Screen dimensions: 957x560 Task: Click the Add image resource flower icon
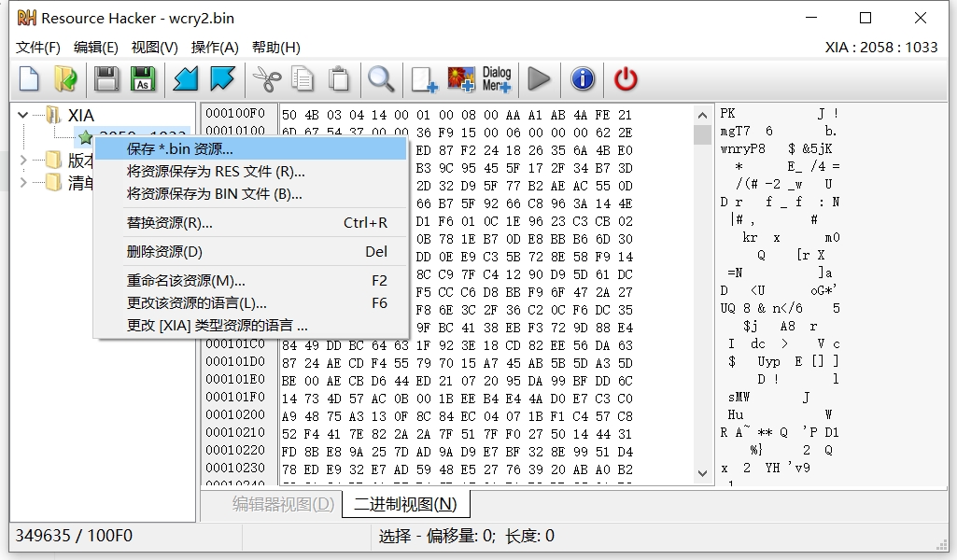461,79
